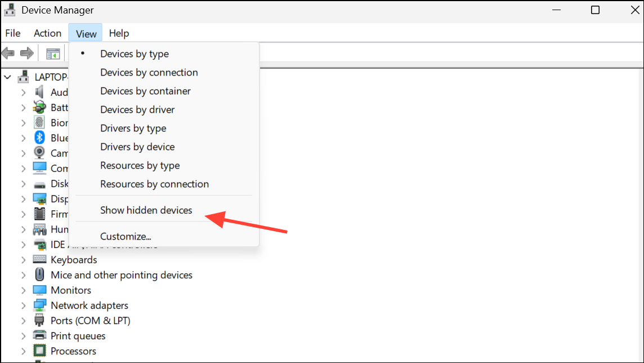Click the toolbar Back arrow
The width and height of the screenshot is (644, 363).
(x=8, y=54)
